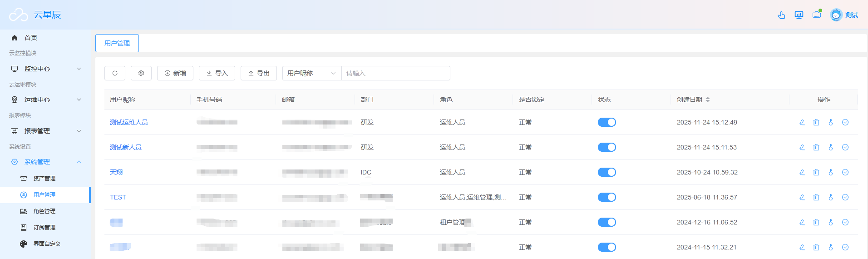Viewport: 868px width, 259px height.
Task: Click the IDC department cell
Action: (366, 172)
